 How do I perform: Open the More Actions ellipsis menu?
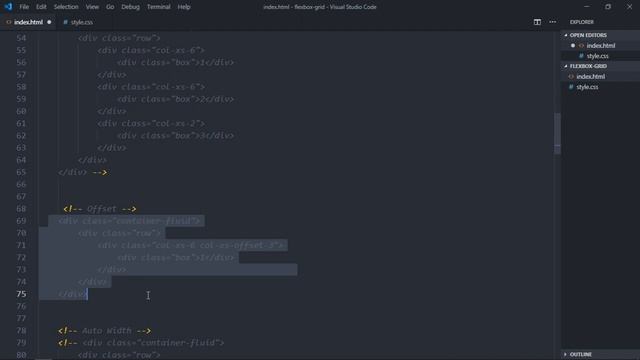pyautogui.click(x=553, y=22)
